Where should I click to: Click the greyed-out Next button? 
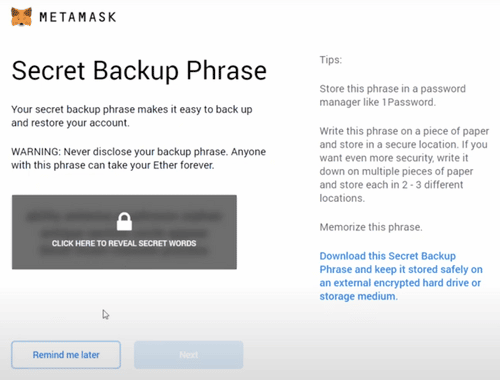(189, 355)
